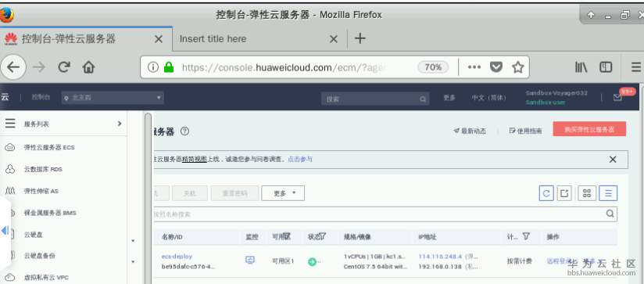Open the 使用指南 link
The width and height of the screenshot is (644, 284).
tap(525, 131)
